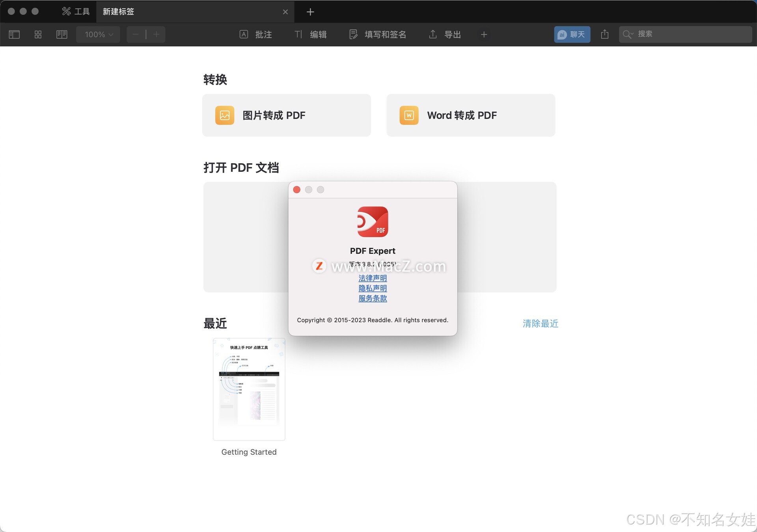
Task: Click the 导出 export arrow icon
Action: pyautogui.click(x=433, y=35)
